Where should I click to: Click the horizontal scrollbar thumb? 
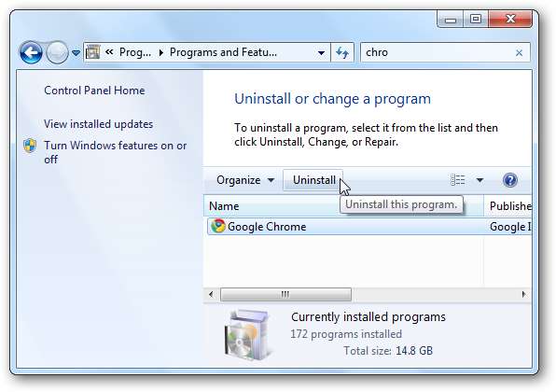[285, 294]
